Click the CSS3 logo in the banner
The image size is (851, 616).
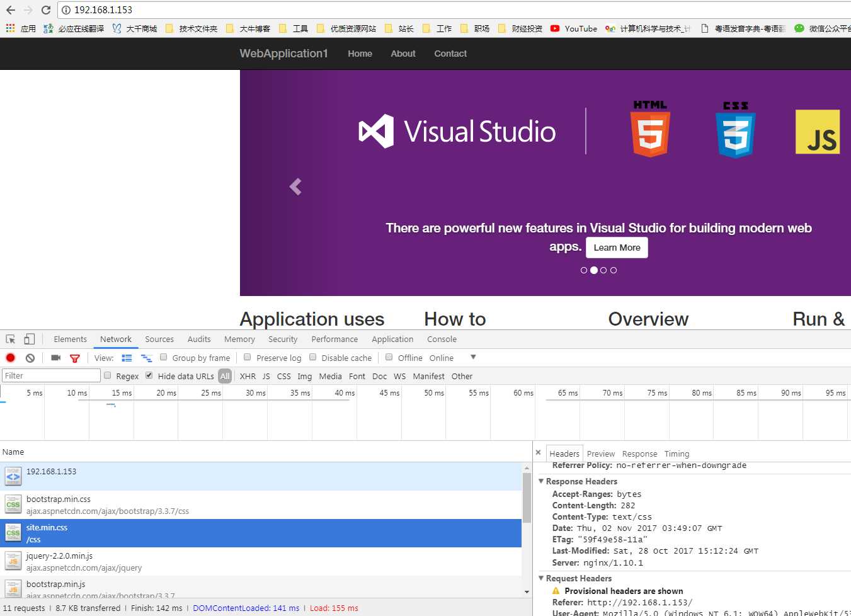(x=735, y=130)
